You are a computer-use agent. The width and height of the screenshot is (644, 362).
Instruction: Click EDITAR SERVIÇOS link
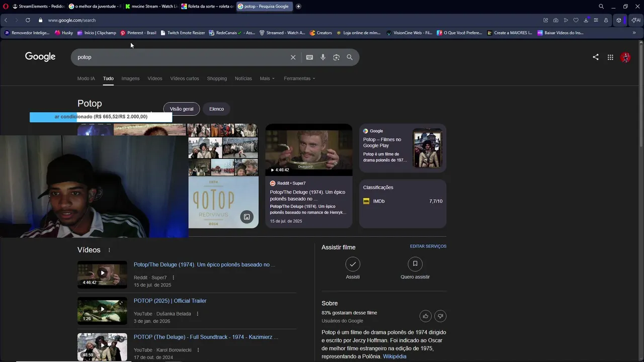tap(428, 246)
